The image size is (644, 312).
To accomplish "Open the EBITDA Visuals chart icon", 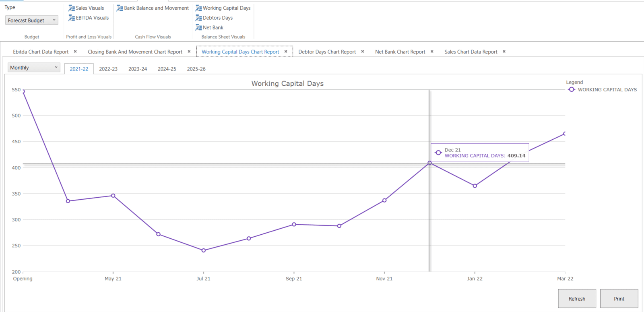I will [72, 18].
